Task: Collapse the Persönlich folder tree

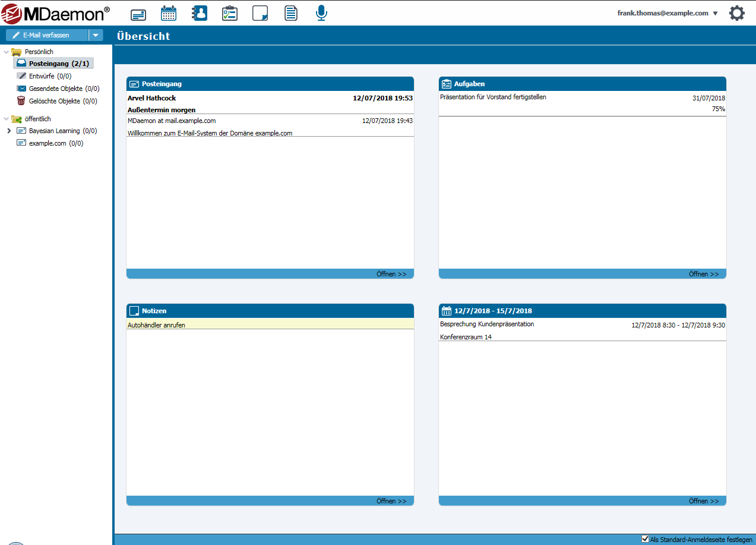Action: click(x=7, y=52)
